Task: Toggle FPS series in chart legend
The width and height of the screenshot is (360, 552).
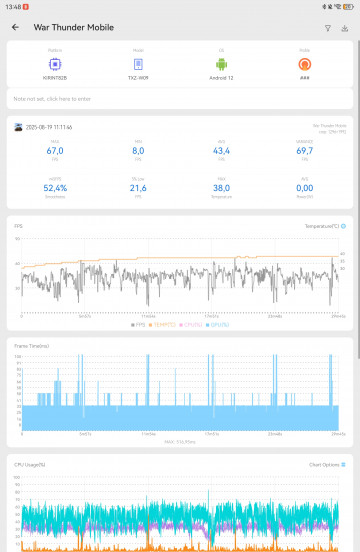Action: (138, 325)
